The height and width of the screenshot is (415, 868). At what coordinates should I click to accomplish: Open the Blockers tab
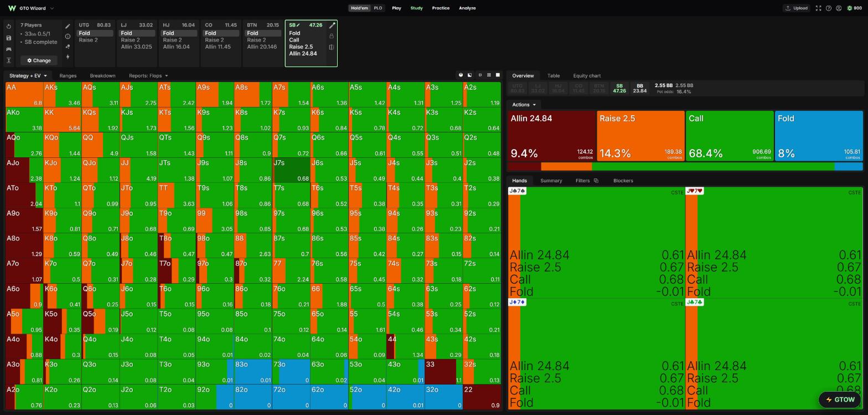pos(623,181)
